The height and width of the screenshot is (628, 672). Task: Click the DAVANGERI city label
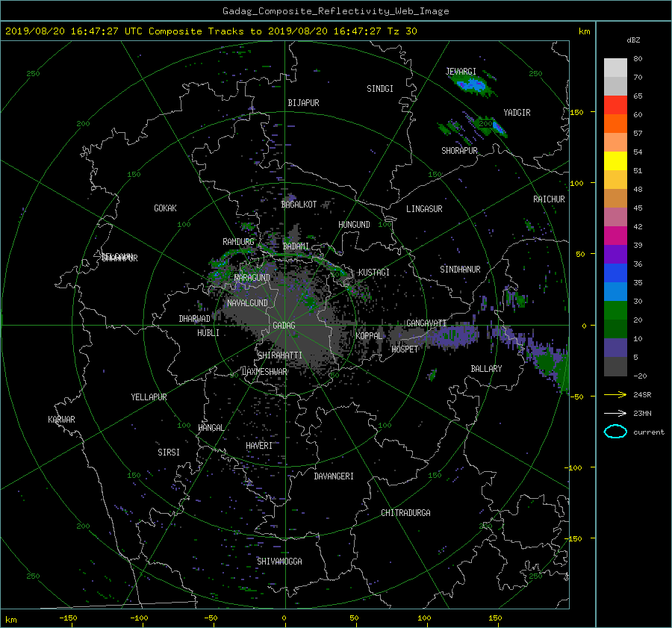(x=334, y=476)
